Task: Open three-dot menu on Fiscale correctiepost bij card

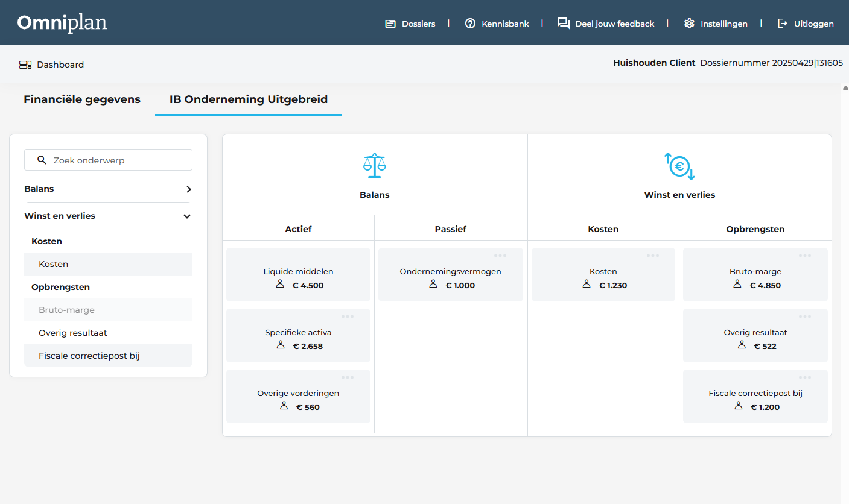Action: [805, 377]
